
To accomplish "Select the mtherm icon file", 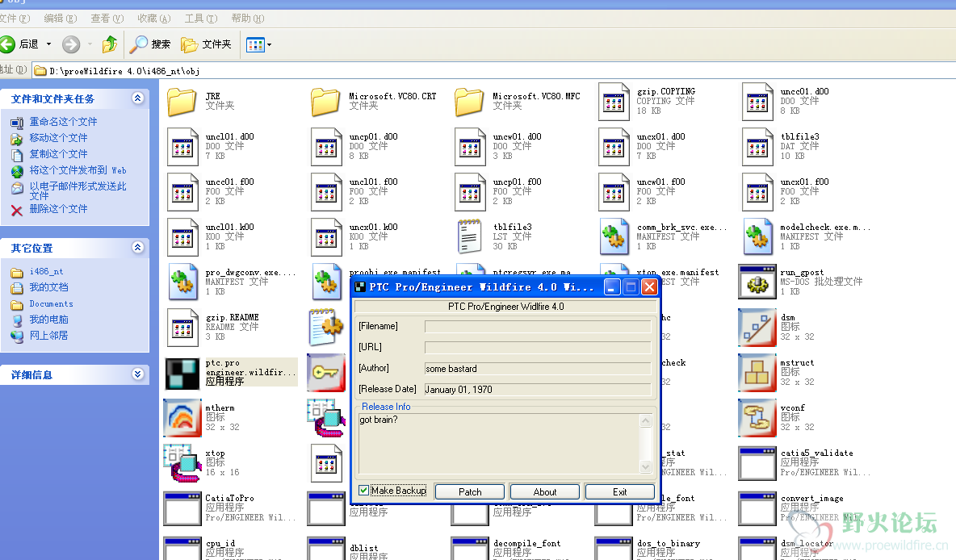I will tap(182, 417).
